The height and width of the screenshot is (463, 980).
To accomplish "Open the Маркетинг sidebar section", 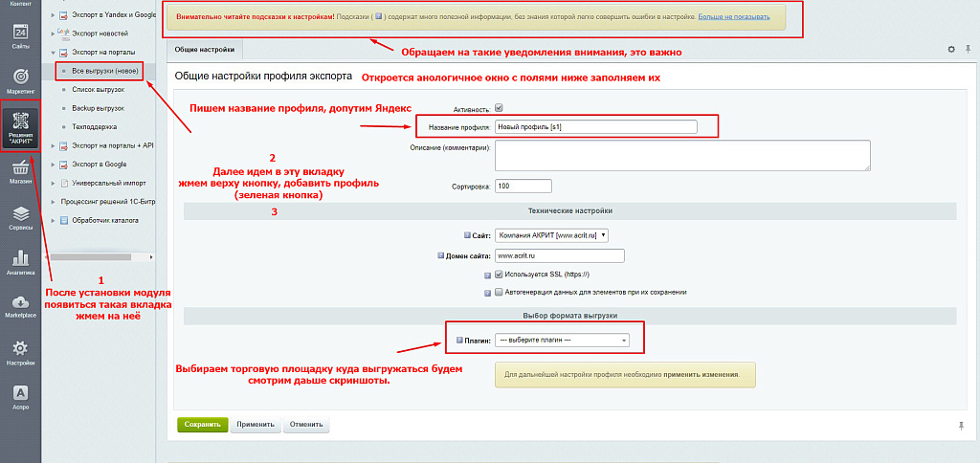I will [x=20, y=80].
